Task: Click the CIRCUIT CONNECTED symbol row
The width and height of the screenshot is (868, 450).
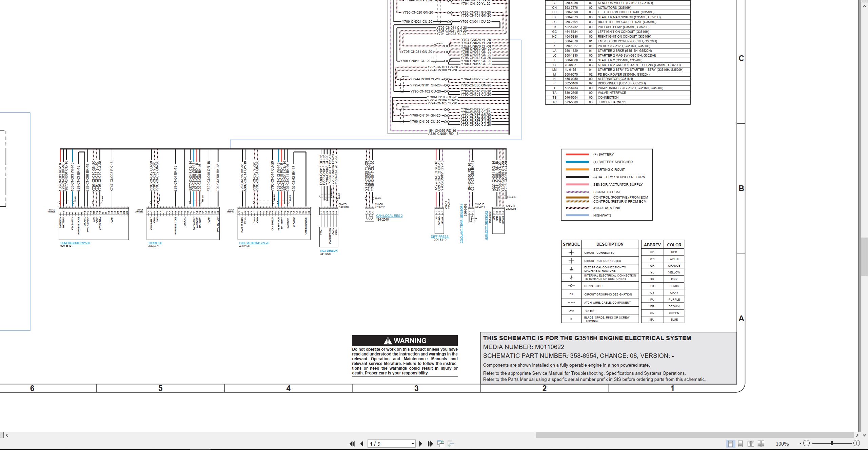Action: (x=600, y=253)
